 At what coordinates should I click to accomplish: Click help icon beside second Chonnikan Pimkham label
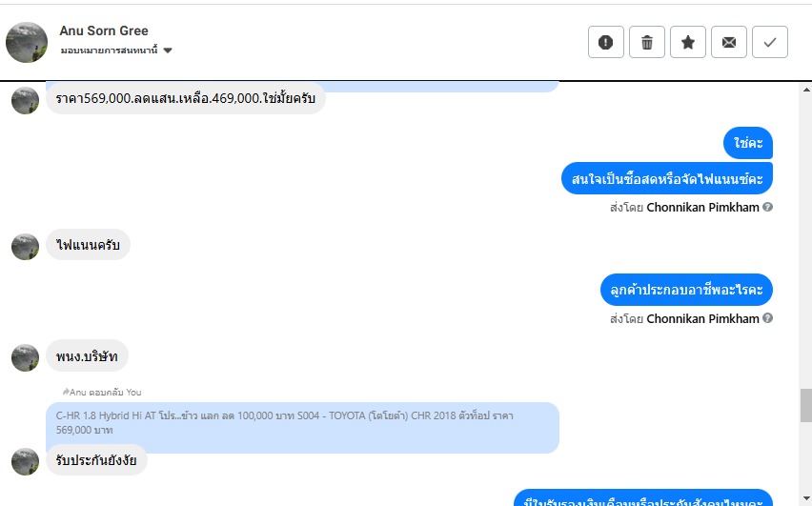[x=768, y=318]
